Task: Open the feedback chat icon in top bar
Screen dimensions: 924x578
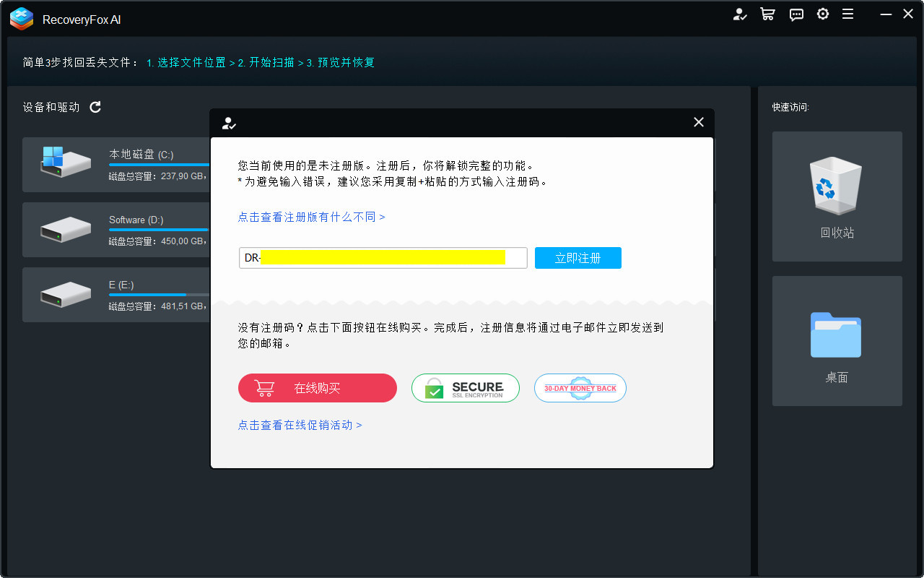Action: pos(796,14)
